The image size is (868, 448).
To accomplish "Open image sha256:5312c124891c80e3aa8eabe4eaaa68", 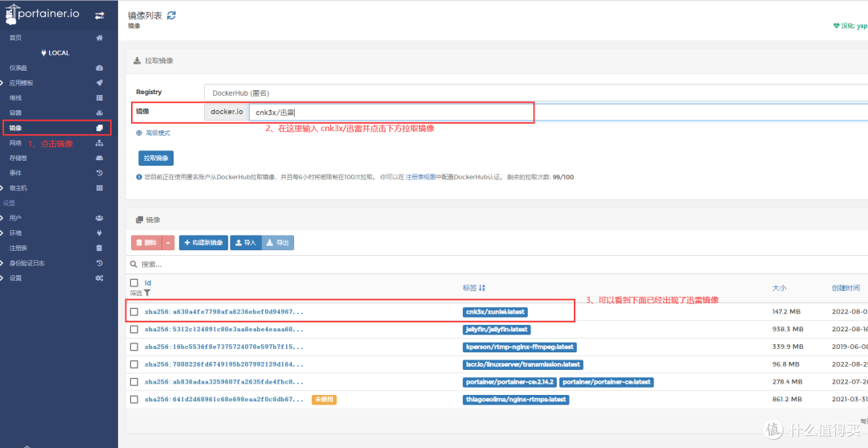I will (224, 330).
